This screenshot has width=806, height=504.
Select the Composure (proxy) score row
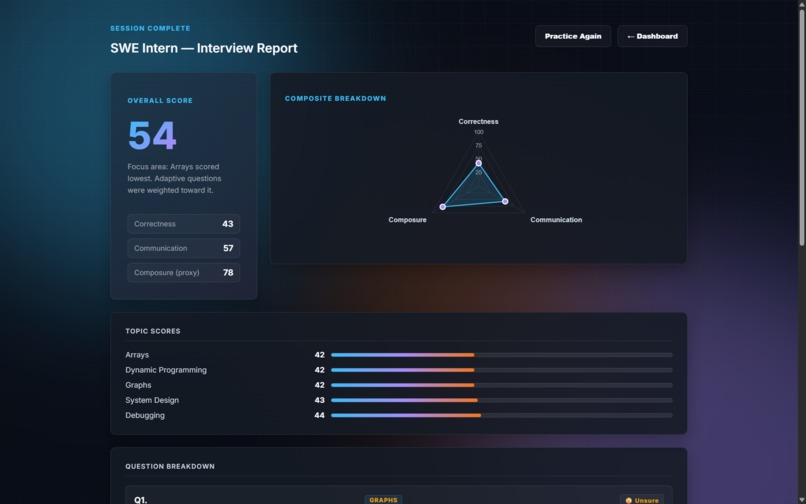(x=184, y=273)
